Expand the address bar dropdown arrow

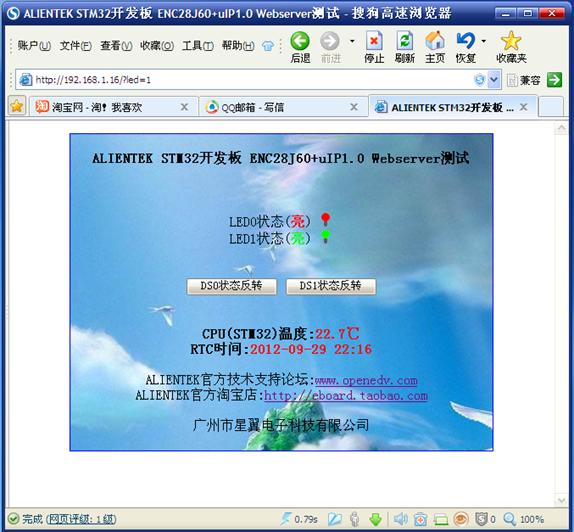[x=494, y=79]
